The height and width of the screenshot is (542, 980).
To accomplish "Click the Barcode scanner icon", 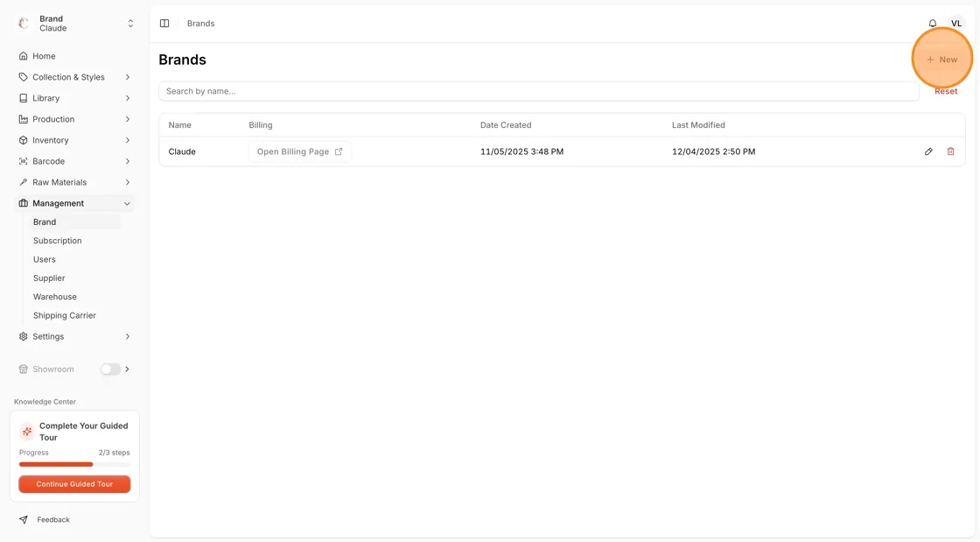I will pos(23,161).
